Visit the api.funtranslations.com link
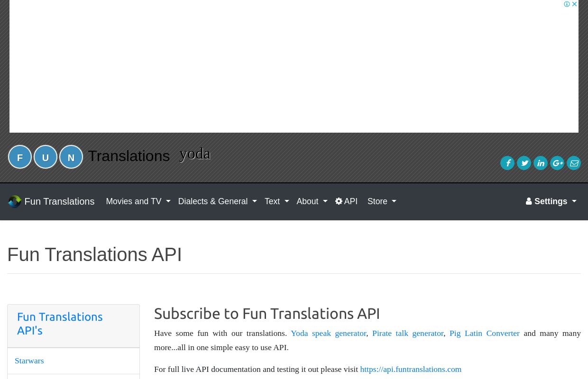 click(411, 369)
